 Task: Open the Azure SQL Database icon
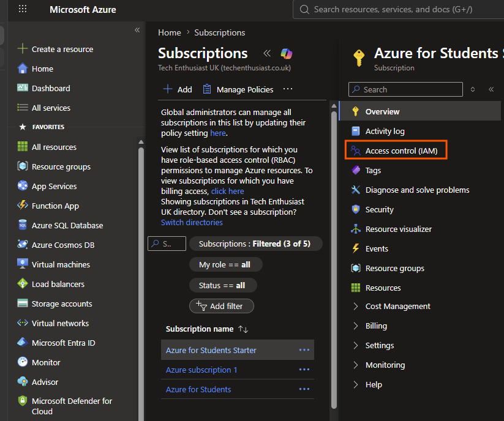(x=23, y=225)
